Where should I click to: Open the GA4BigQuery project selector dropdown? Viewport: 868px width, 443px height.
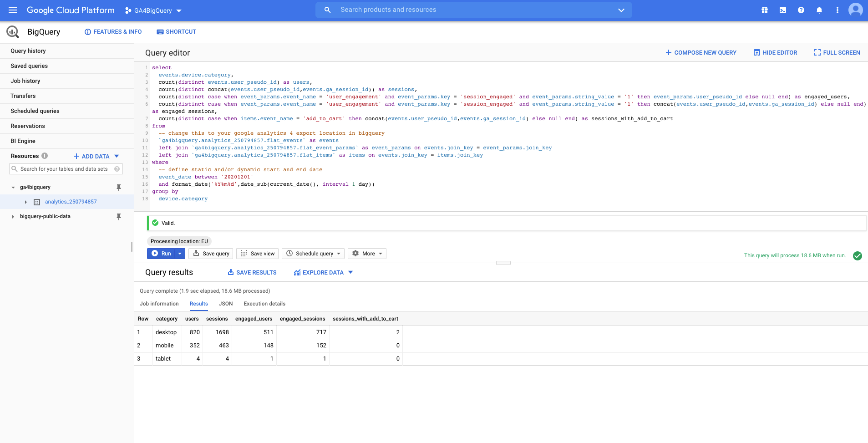click(x=179, y=10)
